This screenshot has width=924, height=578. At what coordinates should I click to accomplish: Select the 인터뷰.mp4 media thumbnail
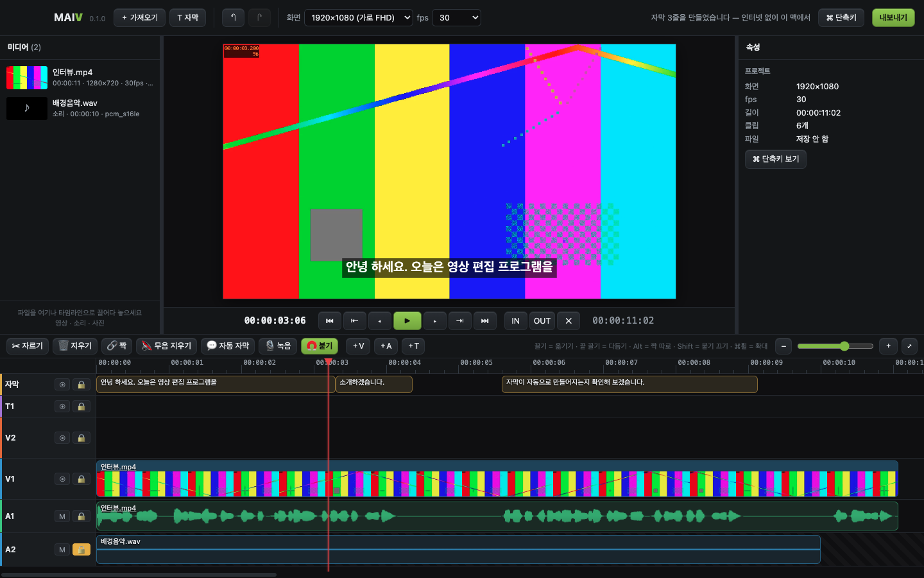click(x=27, y=78)
